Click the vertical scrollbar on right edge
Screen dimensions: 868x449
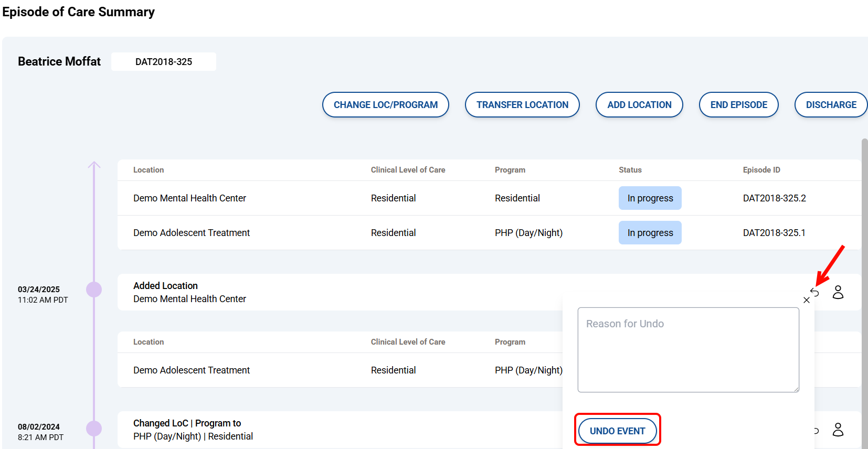(864, 262)
